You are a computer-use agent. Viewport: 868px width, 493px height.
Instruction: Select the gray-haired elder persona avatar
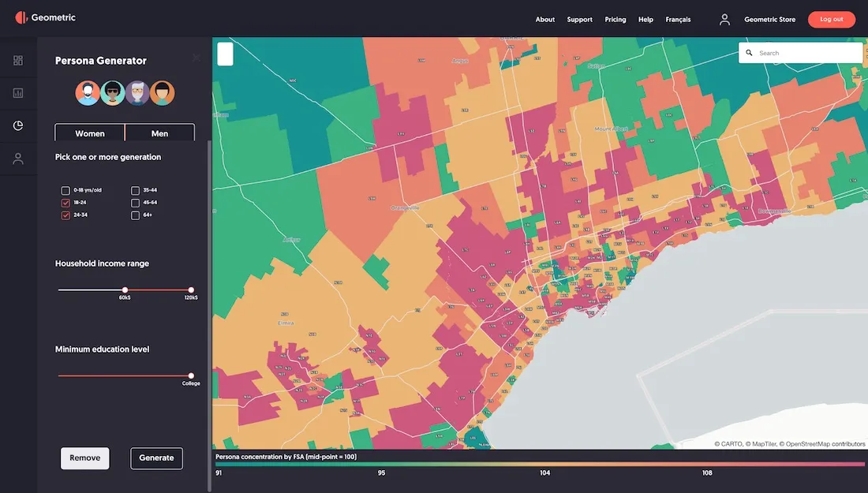click(x=137, y=93)
